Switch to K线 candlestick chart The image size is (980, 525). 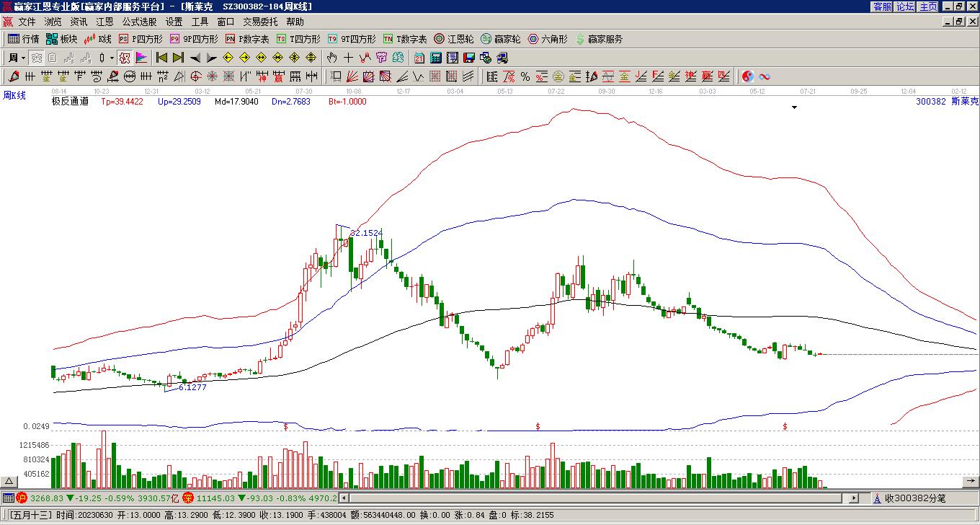97,39
